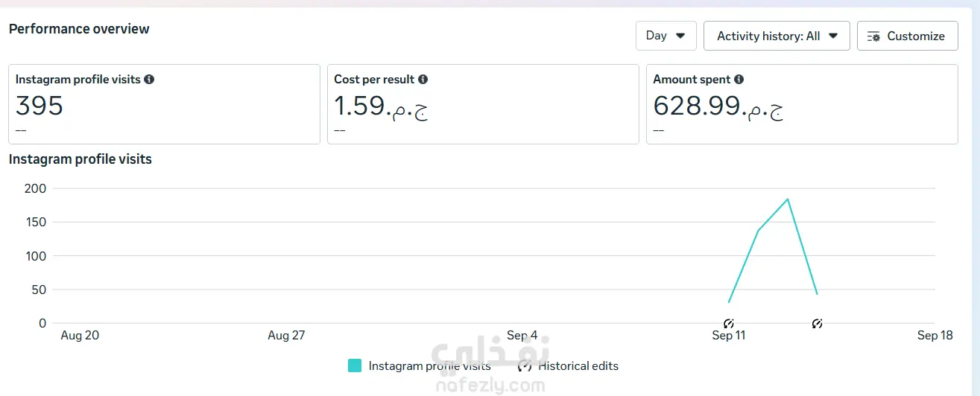This screenshot has width=980, height=396.
Task: Click the teal legend color swatch
Action: [x=355, y=365]
